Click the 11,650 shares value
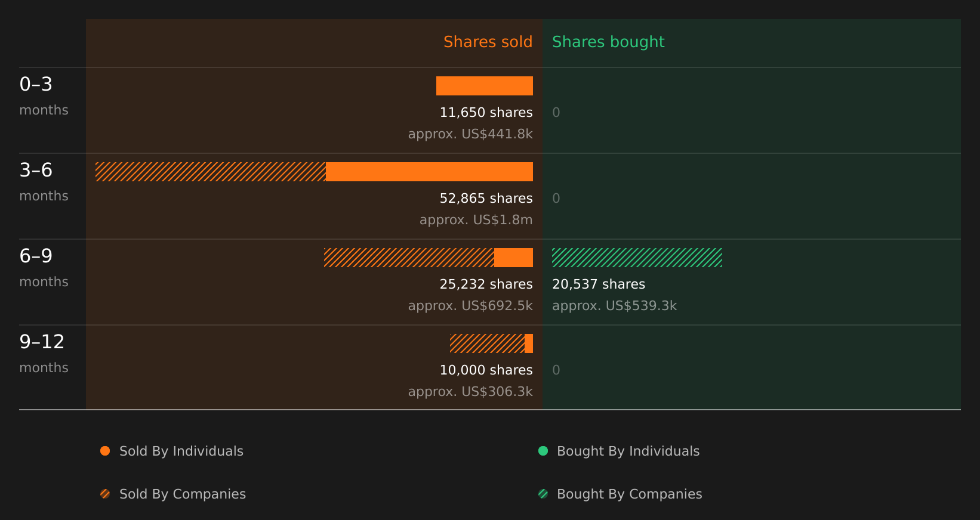 pyautogui.click(x=486, y=113)
